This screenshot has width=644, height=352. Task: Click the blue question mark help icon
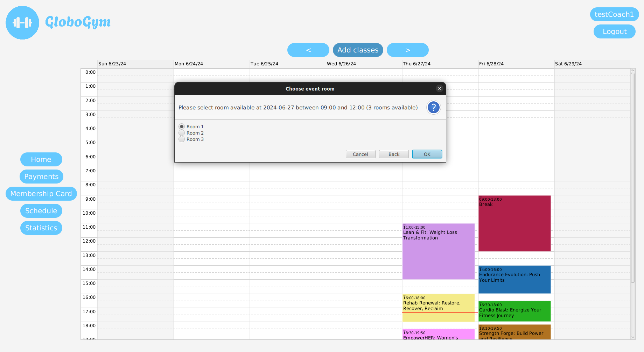coord(433,108)
